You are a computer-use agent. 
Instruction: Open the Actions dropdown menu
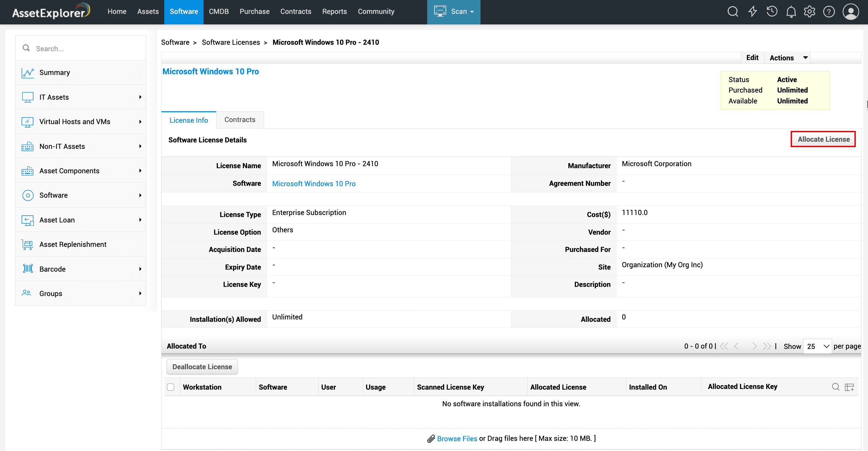pyautogui.click(x=788, y=58)
